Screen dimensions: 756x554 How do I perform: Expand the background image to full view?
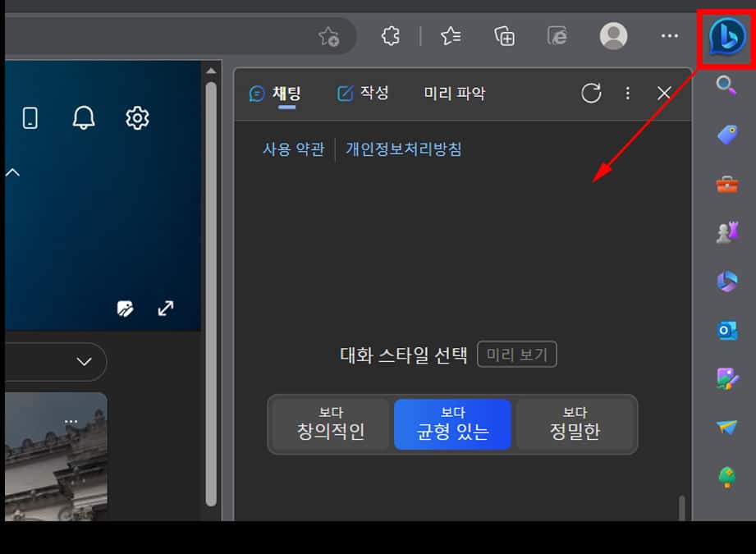[166, 308]
